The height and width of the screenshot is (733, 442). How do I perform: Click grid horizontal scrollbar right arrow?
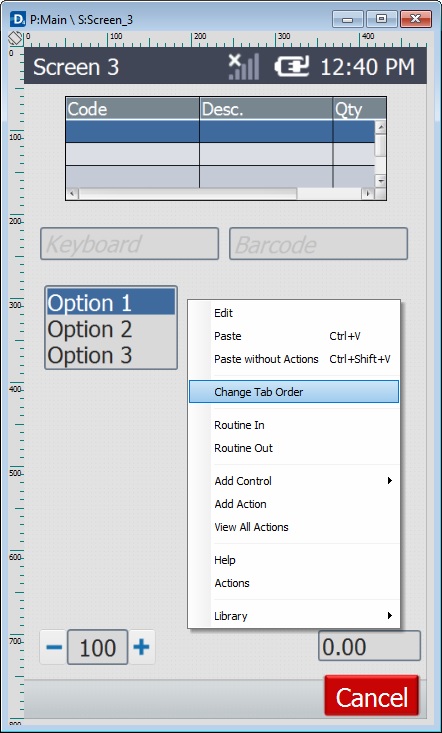click(x=368, y=194)
